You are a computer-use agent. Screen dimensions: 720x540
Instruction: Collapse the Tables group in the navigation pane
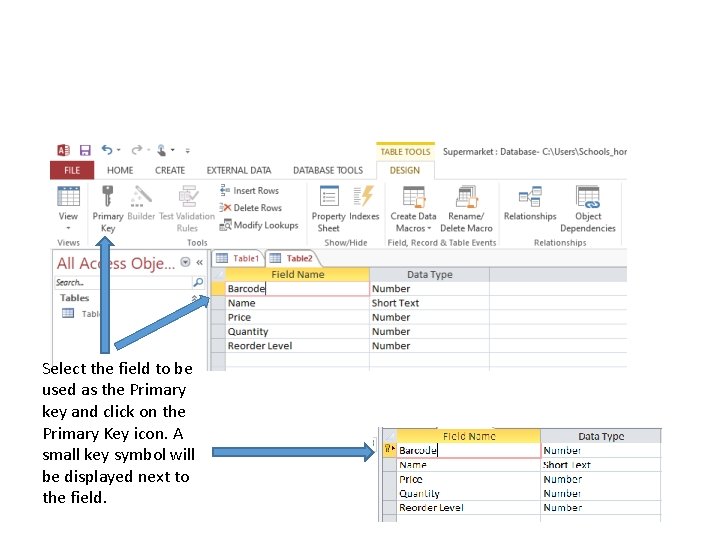[x=195, y=298]
